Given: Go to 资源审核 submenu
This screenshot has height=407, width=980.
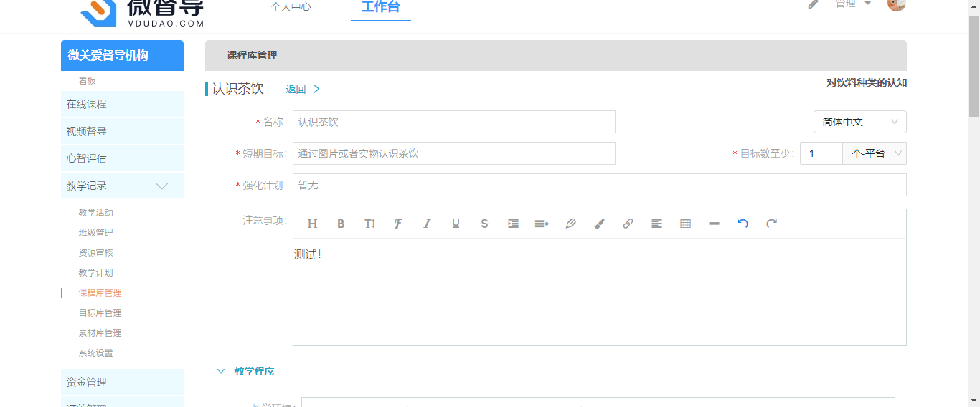Looking at the screenshot, I should tap(95, 253).
